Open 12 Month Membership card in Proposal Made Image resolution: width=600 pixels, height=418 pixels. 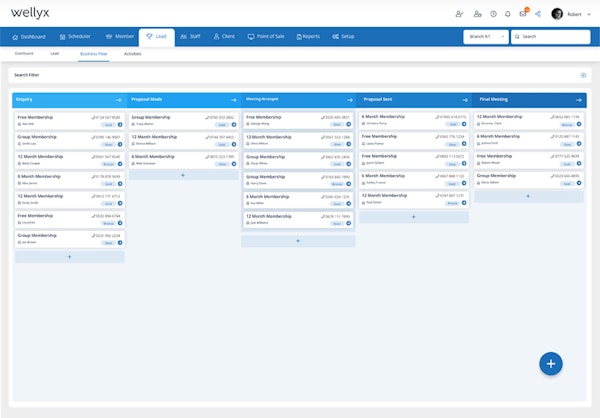pos(183,140)
